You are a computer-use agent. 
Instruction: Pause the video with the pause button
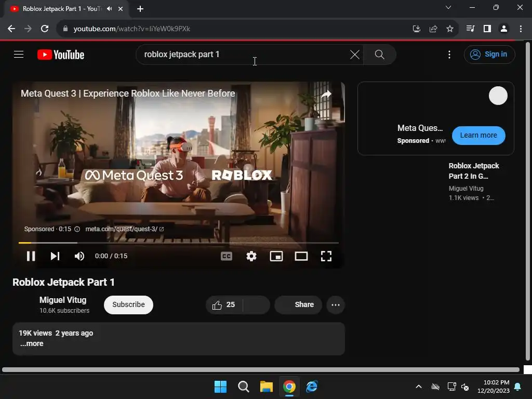pos(31,256)
